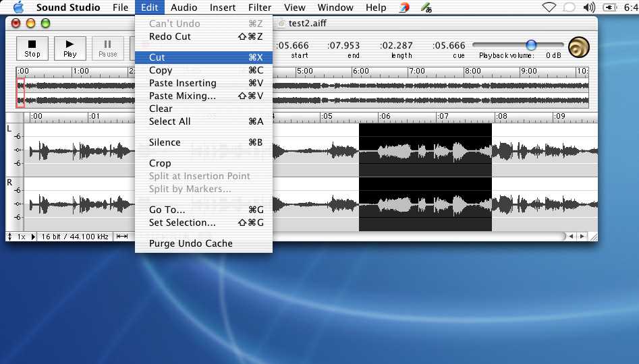Select Redo Cut menu item
The height and width of the screenshot is (364, 639).
(204, 36)
